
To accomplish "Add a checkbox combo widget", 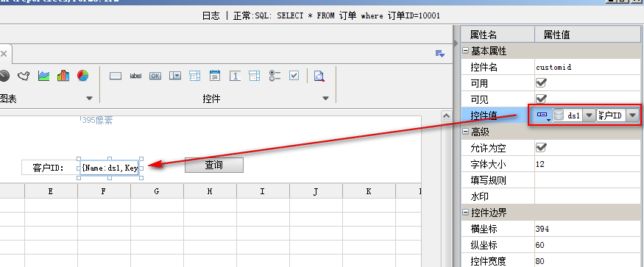I will pyautogui.click(x=195, y=76).
